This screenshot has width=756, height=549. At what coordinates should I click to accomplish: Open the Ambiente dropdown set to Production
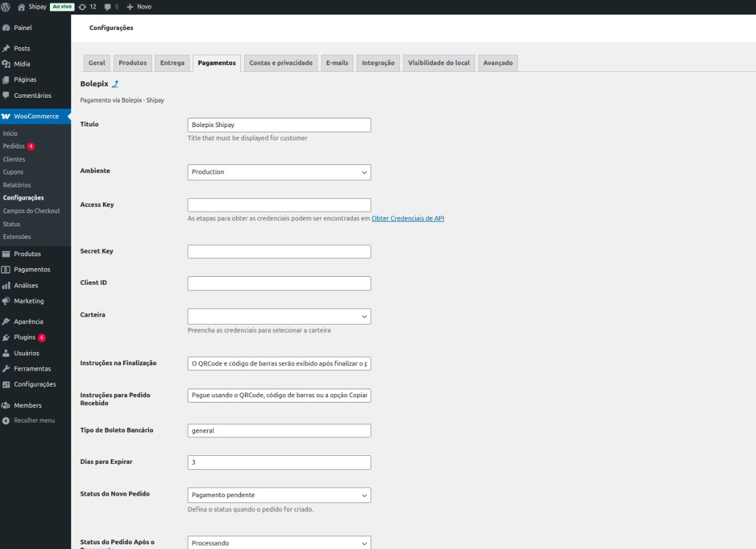279,172
